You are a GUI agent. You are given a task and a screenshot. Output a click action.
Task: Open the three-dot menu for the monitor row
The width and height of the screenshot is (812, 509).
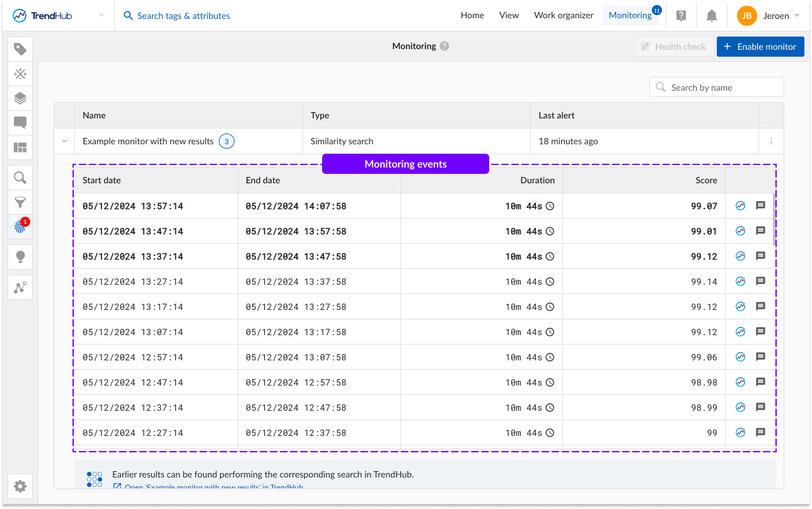[771, 141]
